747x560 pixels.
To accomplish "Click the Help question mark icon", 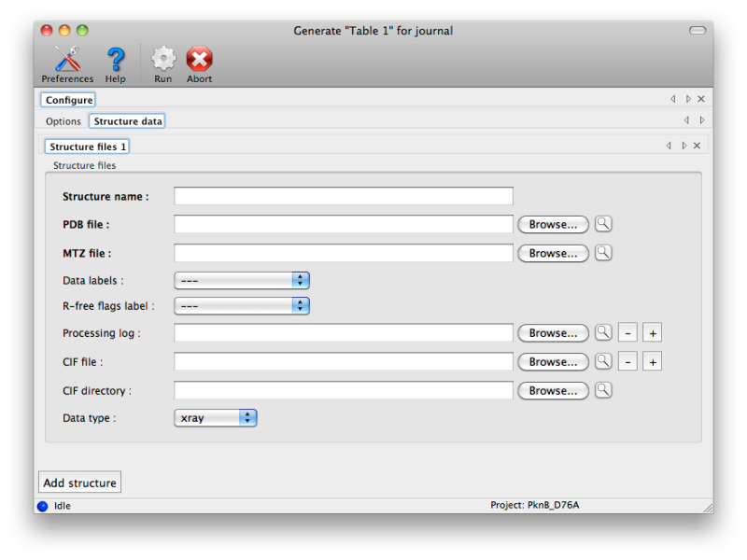I will coord(116,61).
